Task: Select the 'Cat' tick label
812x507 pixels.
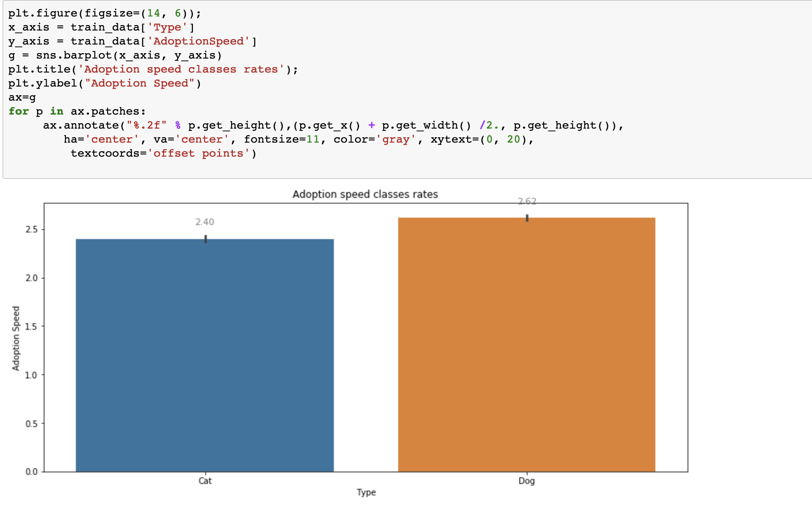Action: click(204, 481)
